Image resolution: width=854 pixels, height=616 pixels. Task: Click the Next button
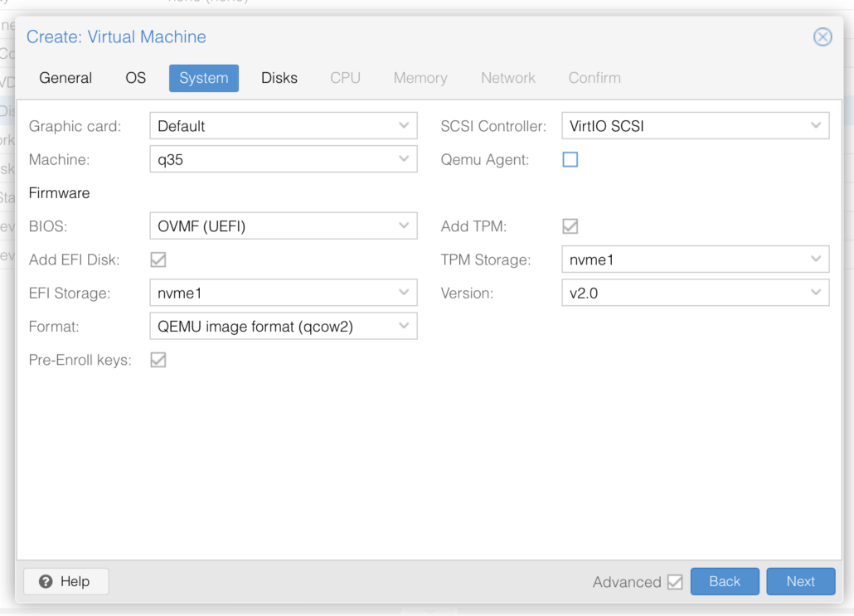pos(800,581)
